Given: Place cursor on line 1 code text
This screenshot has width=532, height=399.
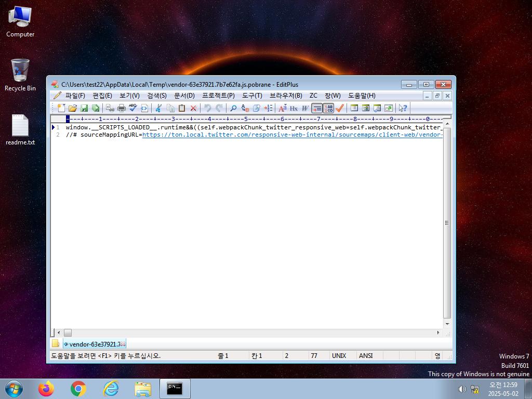Looking at the screenshot, I should (254, 128).
